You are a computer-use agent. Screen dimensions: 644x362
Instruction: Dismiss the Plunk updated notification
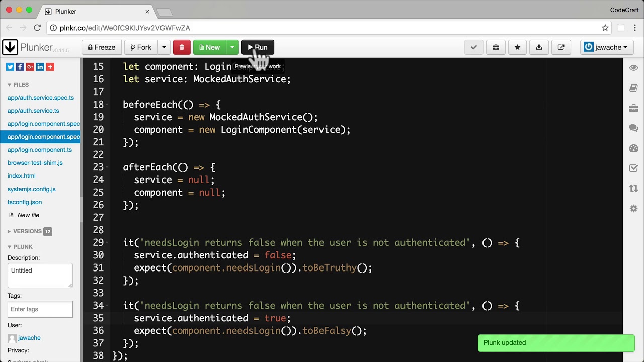pyautogui.click(x=556, y=343)
